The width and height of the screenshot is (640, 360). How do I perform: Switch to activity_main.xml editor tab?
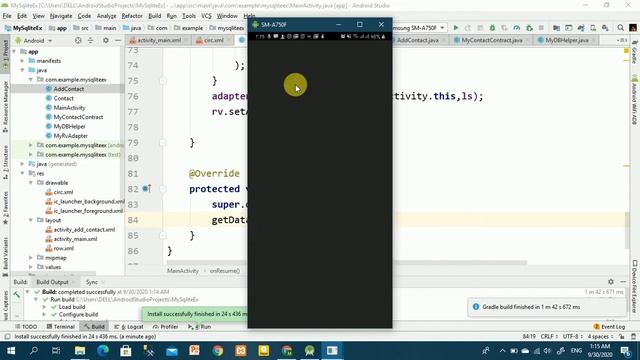tap(159, 40)
